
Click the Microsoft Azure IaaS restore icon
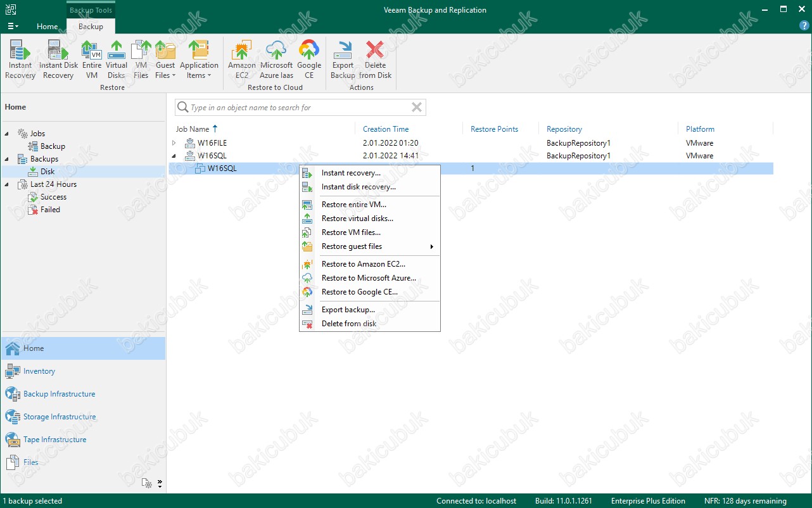(276, 60)
